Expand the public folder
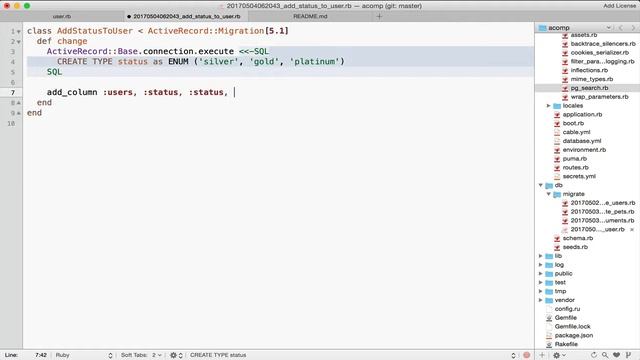This screenshot has height=360, width=640. click(541, 274)
